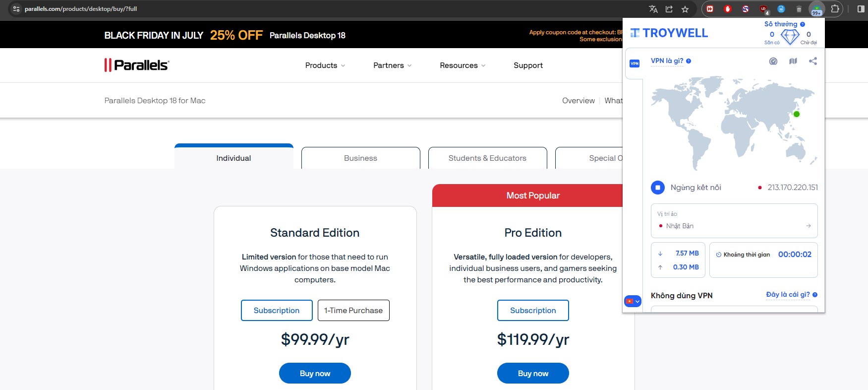Click the map icon in Troywell panel
Screen dimensions: 868x390
(x=793, y=61)
